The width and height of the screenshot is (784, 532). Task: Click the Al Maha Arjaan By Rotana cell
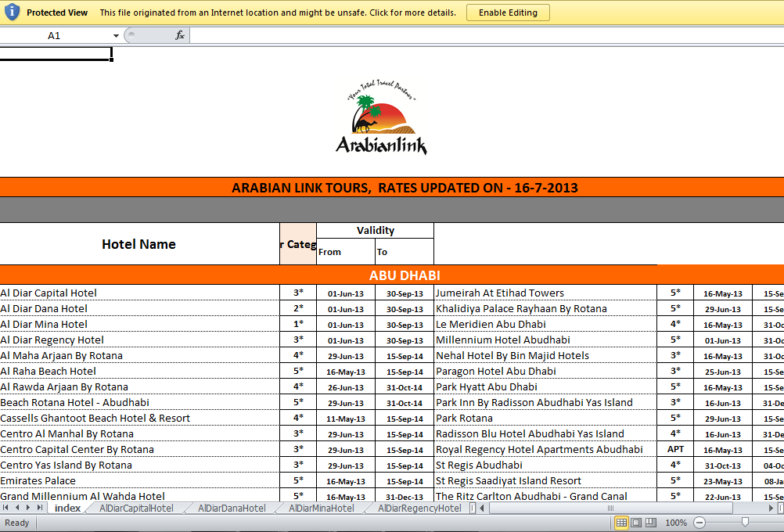(139, 355)
